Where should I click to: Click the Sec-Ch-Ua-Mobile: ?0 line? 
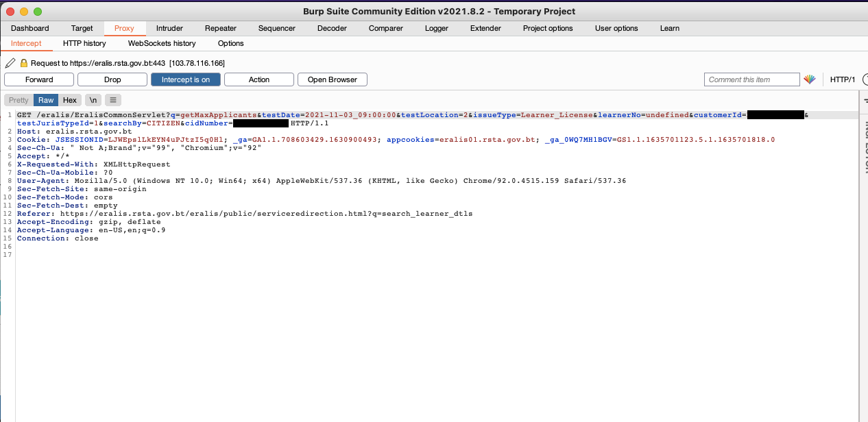tap(65, 173)
